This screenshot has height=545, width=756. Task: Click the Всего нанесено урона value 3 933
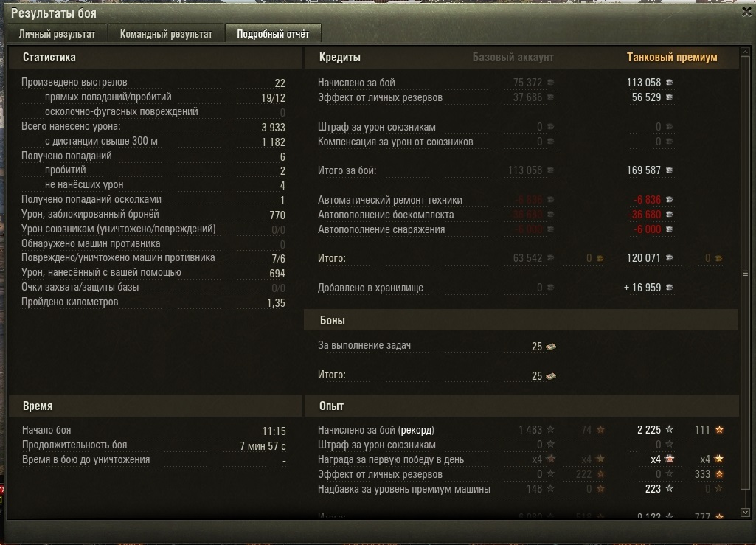coord(273,128)
